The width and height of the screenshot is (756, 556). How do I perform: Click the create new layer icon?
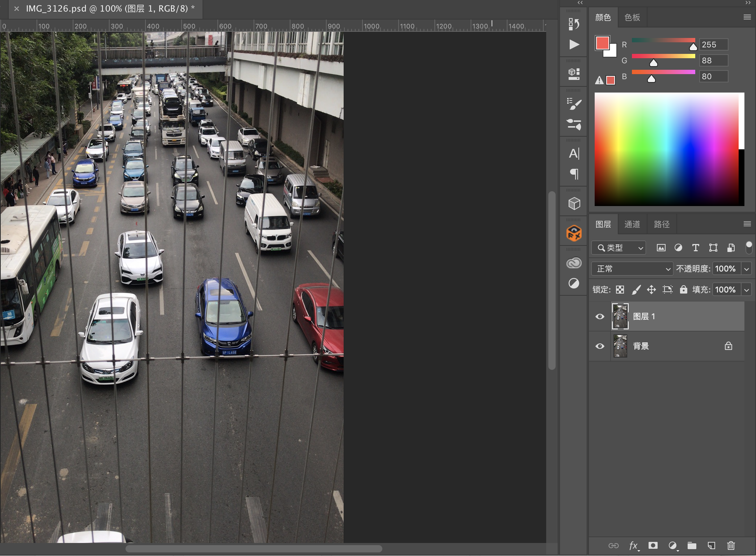tap(711, 545)
